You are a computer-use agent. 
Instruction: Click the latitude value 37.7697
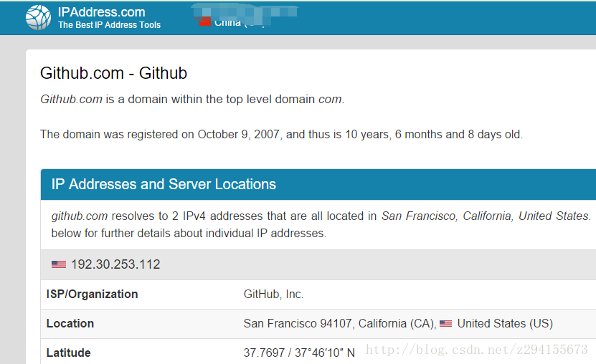click(299, 353)
